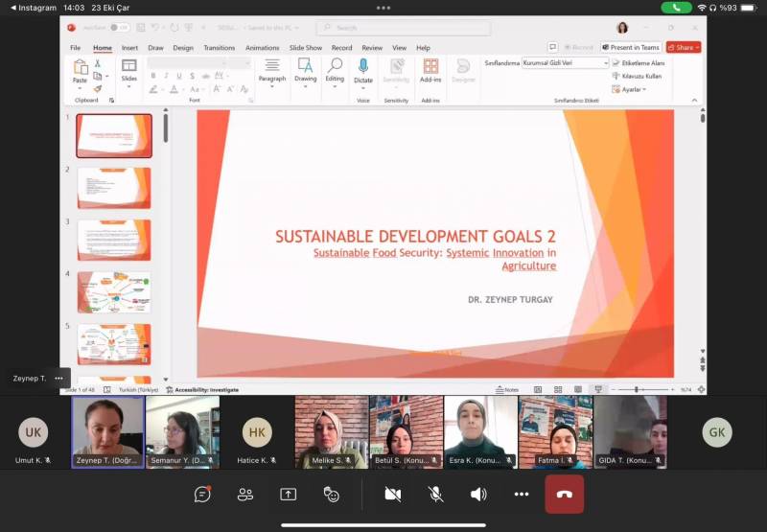Toggle the camera on
Image resolution: width=767 pixels, height=532 pixels.
tap(392, 494)
